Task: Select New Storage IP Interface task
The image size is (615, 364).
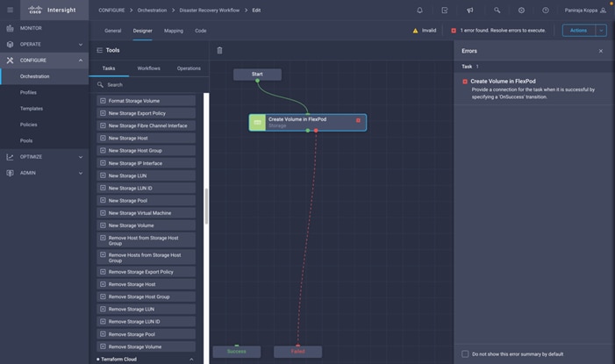Action: click(x=146, y=163)
